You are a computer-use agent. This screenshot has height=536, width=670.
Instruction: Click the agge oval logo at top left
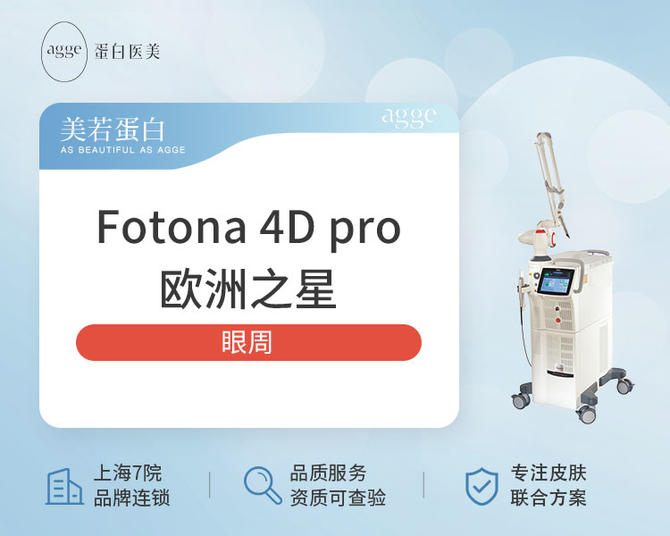click(64, 52)
